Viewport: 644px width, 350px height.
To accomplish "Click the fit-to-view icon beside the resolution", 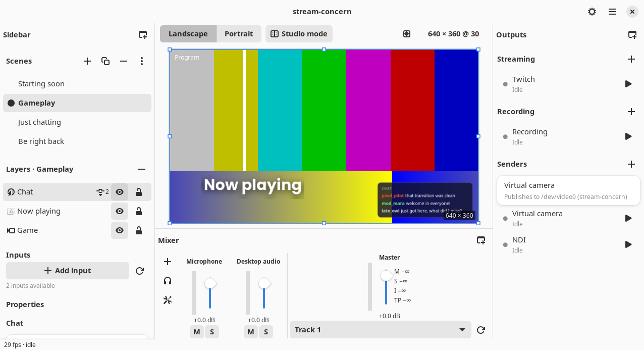I will (407, 34).
